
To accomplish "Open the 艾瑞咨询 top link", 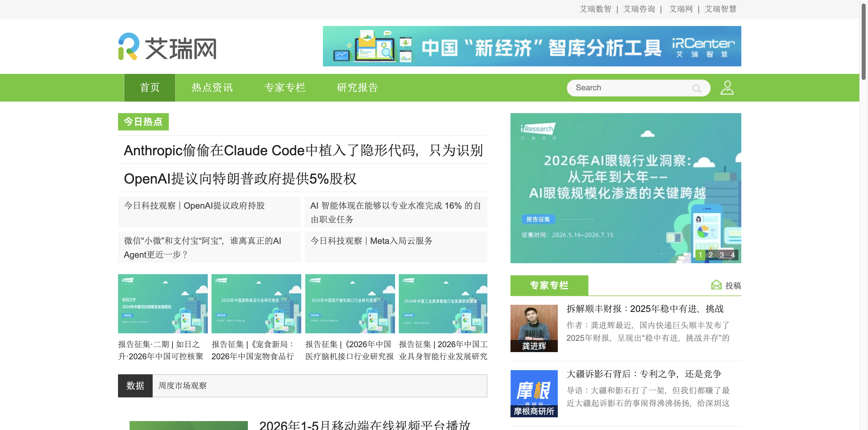I will pos(639,9).
